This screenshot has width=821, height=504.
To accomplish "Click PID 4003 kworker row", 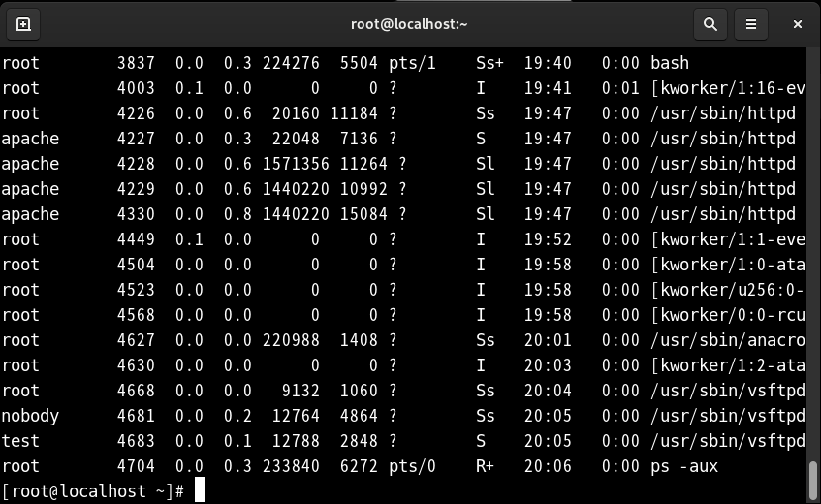I will tap(136, 88).
